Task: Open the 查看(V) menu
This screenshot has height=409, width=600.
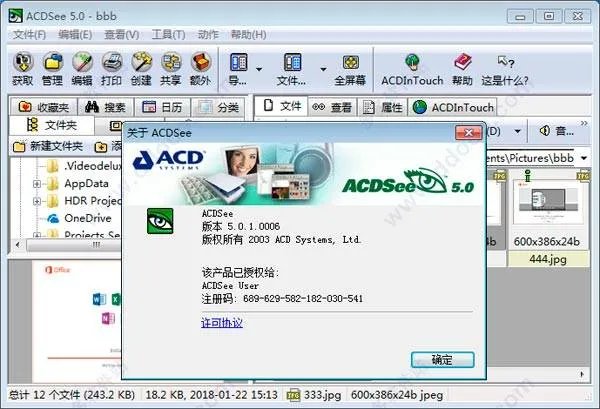Action: 122,35
